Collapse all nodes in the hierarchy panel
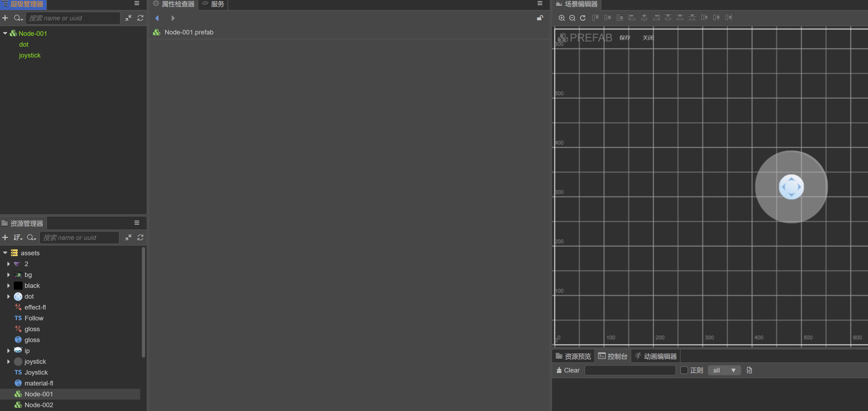The width and height of the screenshot is (868, 411). [128, 18]
